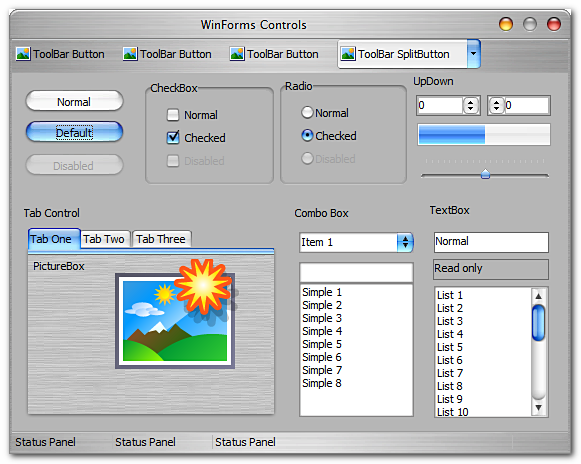Enable the Normal checkbox
Viewport: 581px width, 464px height.
coord(173,115)
